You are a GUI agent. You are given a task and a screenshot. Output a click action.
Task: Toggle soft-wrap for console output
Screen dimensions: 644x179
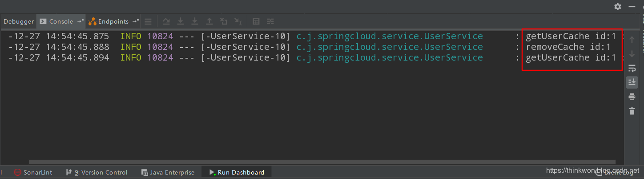632,68
